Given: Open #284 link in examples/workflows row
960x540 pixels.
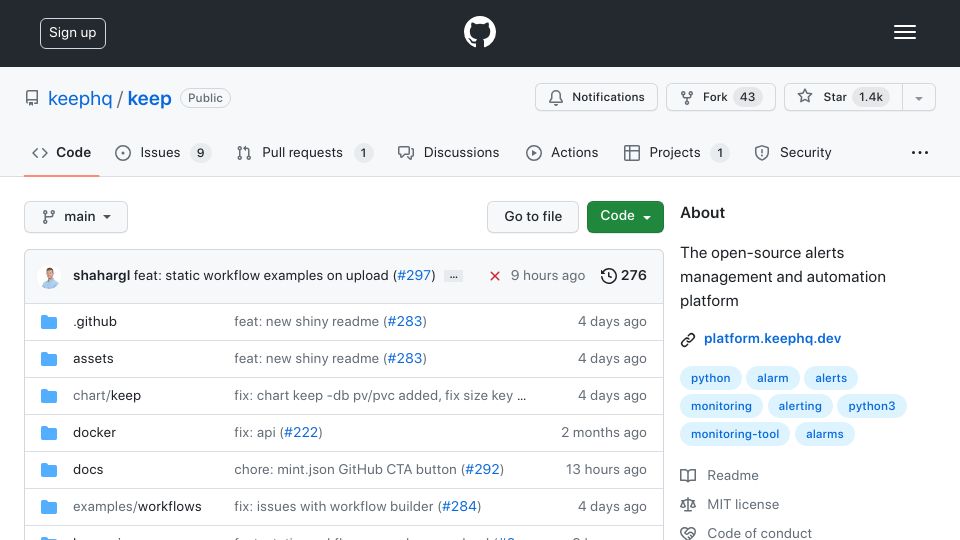Looking at the screenshot, I should point(459,506).
